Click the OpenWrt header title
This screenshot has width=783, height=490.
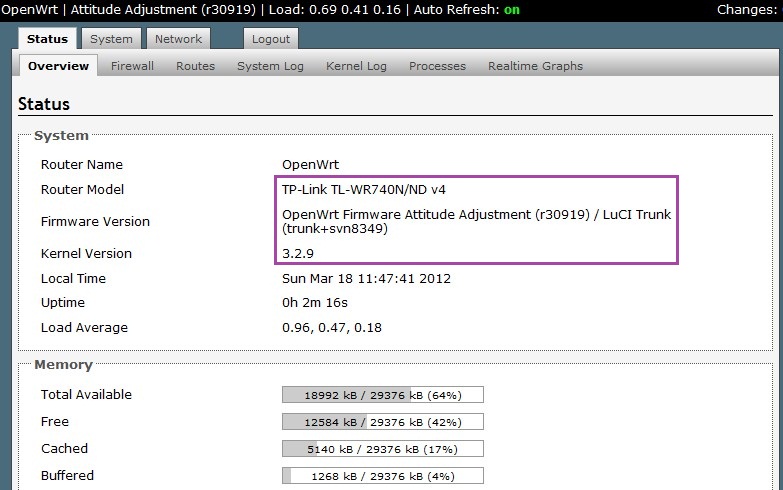[29, 9]
